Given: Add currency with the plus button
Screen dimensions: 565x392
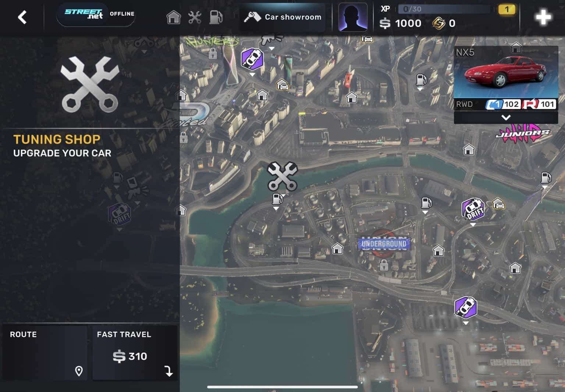Looking at the screenshot, I should (543, 17).
